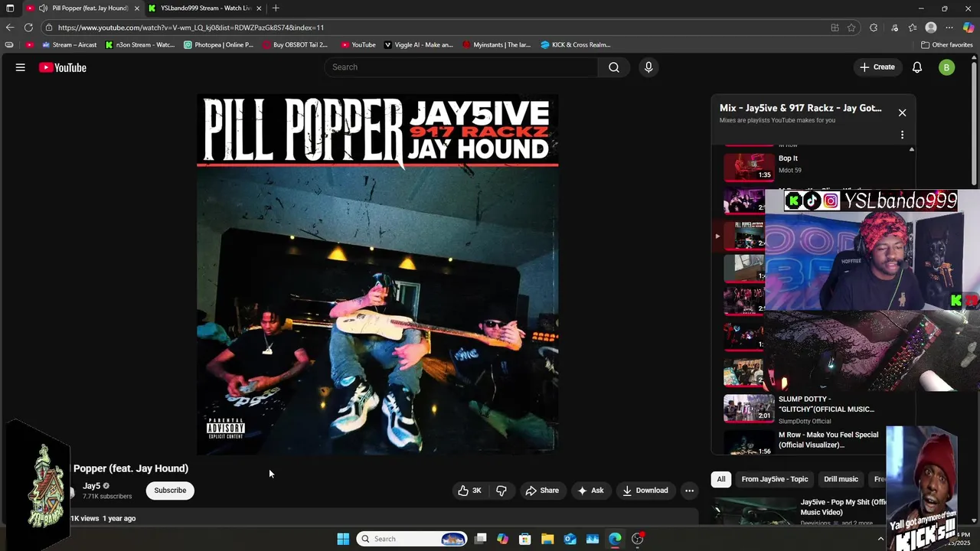Launch File Explorer from the taskbar

[547, 539]
